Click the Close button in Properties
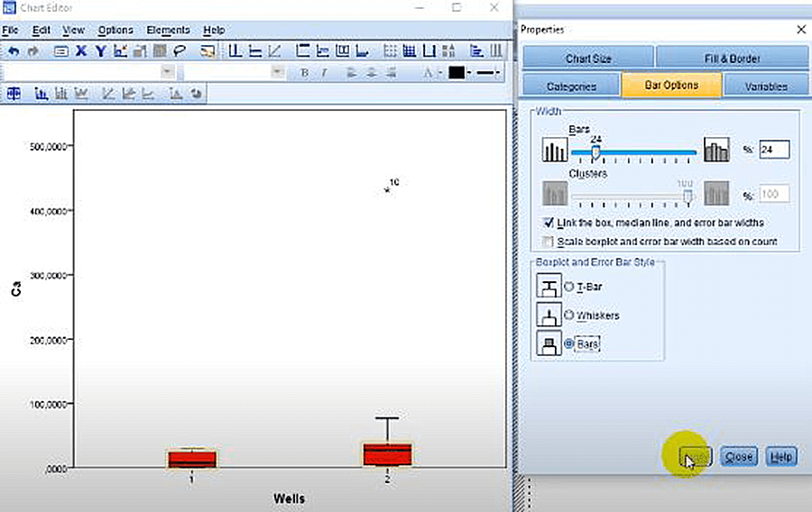Screen dimensions: 812x512 tap(738, 457)
